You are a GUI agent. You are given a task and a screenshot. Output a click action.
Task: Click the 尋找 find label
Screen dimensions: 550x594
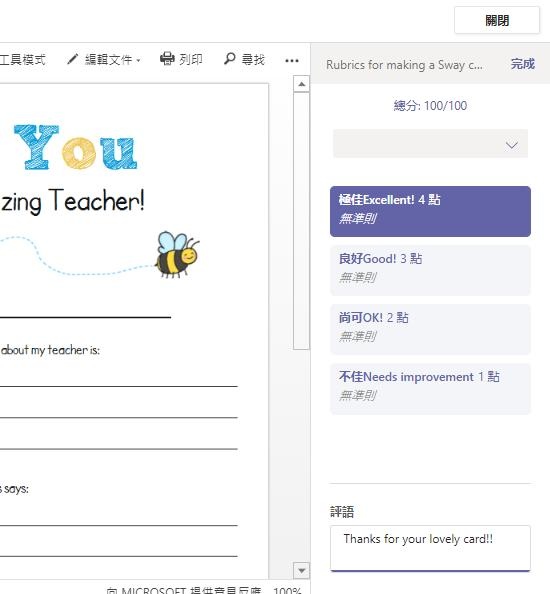coord(253,59)
